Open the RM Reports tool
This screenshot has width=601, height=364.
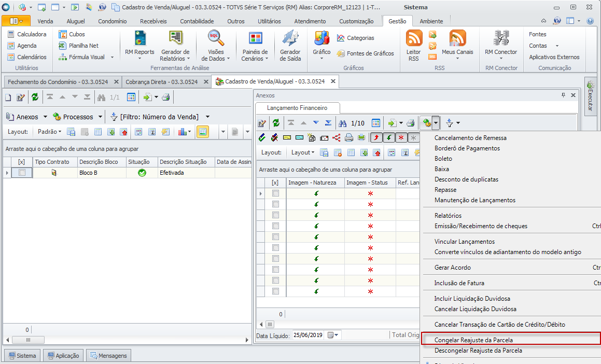(140, 45)
